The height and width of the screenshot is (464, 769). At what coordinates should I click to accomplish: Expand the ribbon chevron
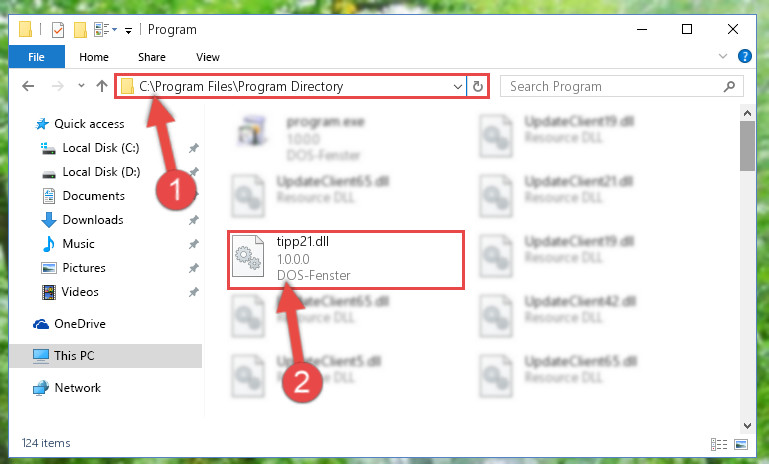(x=723, y=56)
